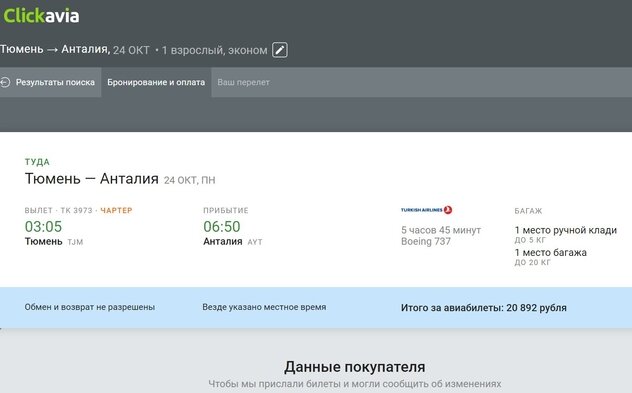Click departure city Тюмень TJM

tap(54, 241)
